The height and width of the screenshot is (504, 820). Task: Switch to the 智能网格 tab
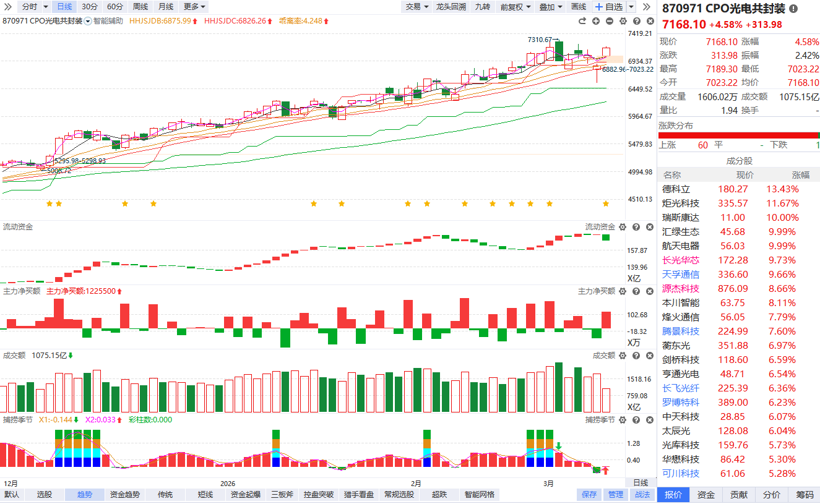click(480, 495)
